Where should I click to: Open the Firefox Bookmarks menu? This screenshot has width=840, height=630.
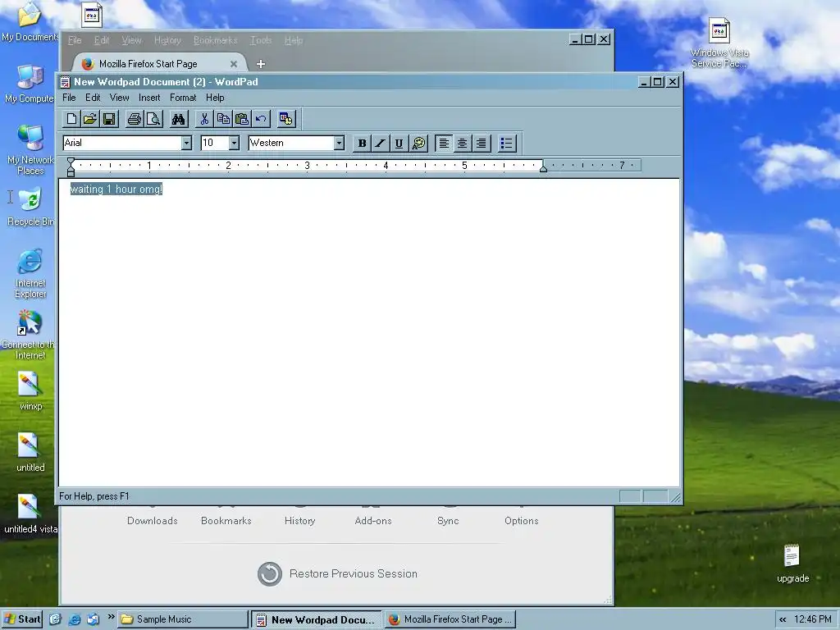216,40
